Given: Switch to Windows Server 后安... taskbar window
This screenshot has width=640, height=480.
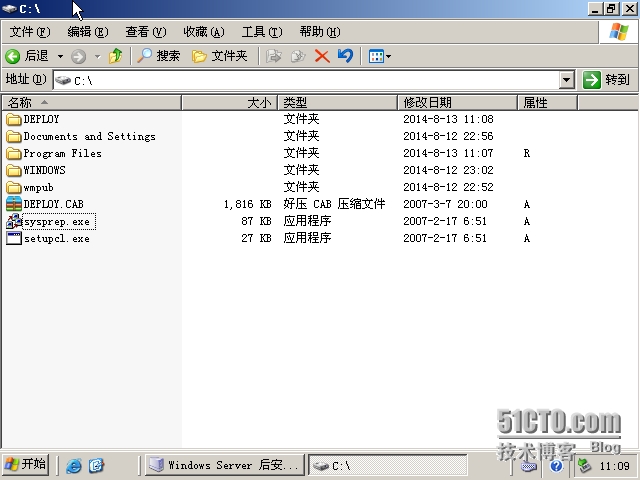Looking at the screenshot, I should (224, 465).
